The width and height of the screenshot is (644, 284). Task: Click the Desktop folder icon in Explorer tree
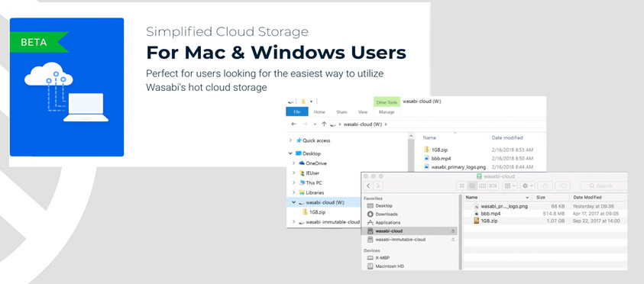click(298, 153)
